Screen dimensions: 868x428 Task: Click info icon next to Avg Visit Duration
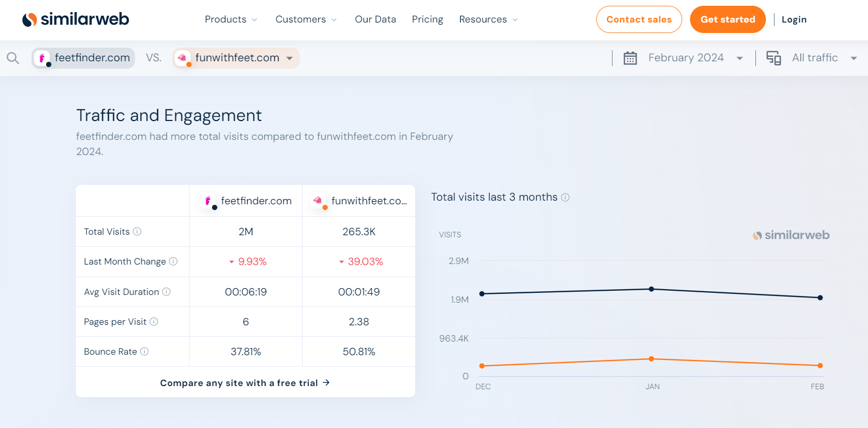[x=166, y=292]
